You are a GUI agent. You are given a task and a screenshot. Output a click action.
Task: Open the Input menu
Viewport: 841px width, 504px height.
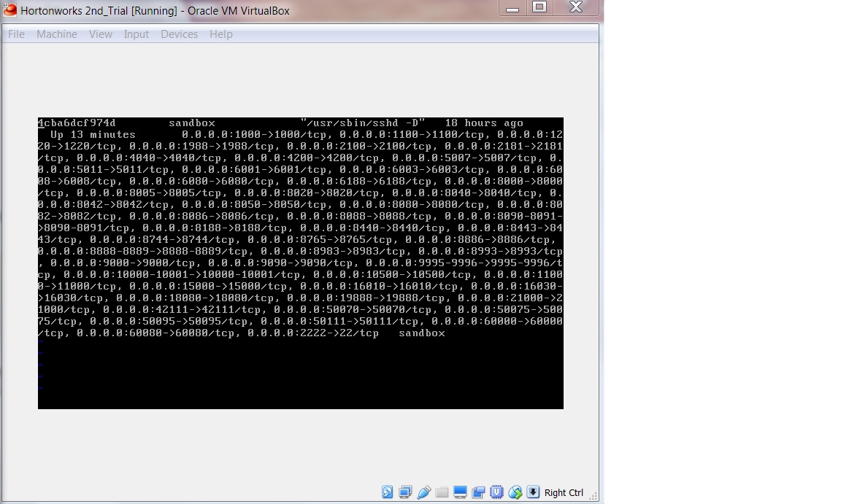[x=136, y=34]
